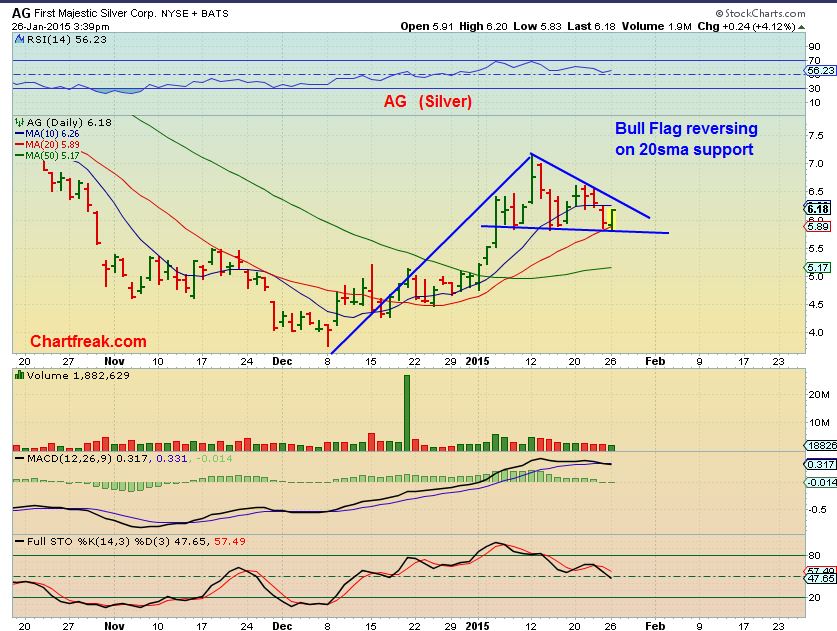The width and height of the screenshot is (837, 631).
Task: Click the RSI(14) 56.23 label
Action: (66, 40)
